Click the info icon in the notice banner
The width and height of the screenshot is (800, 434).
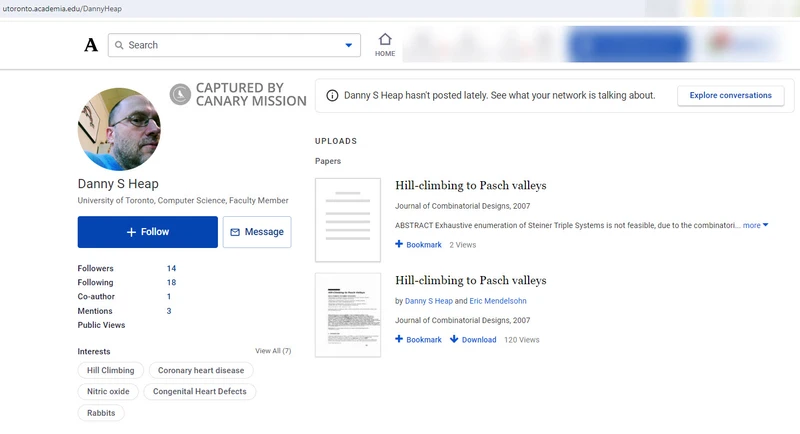(332, 95)
